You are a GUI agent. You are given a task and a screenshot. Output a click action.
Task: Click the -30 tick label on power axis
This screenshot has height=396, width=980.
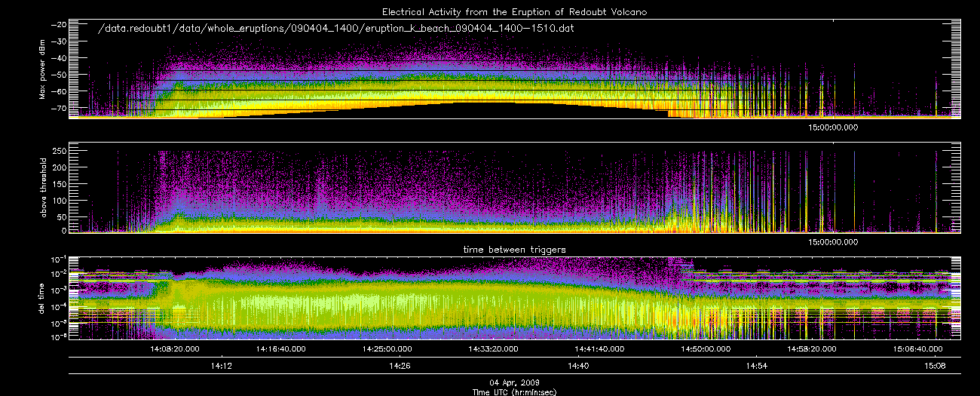(59, 41)
